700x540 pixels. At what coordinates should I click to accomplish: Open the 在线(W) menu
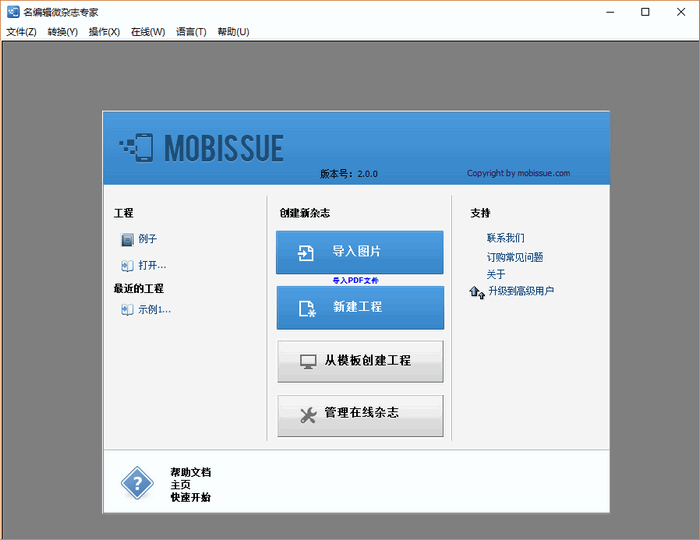pos(148,32)
